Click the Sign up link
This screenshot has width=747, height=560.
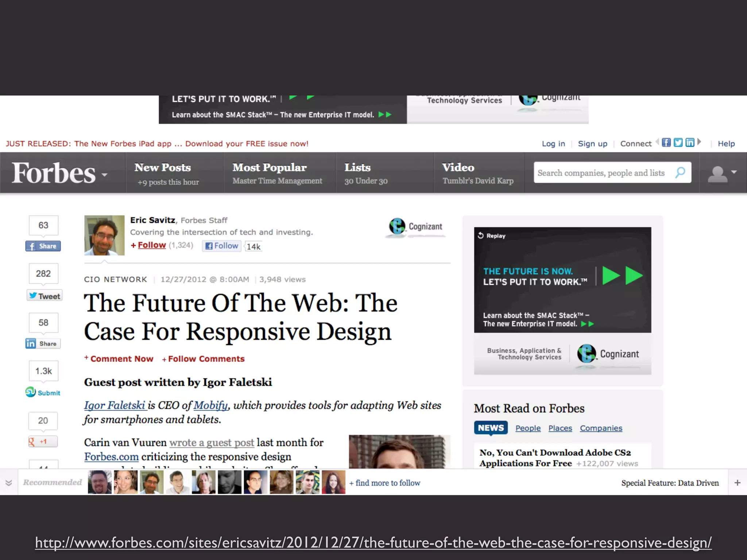coord(593,144)
